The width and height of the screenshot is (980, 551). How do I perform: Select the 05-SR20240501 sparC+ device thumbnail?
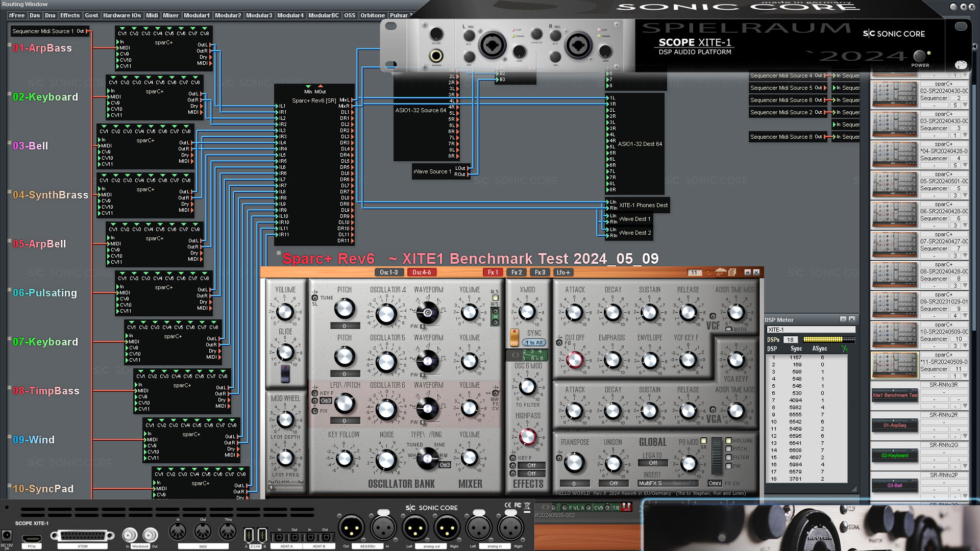click(894, 185)
